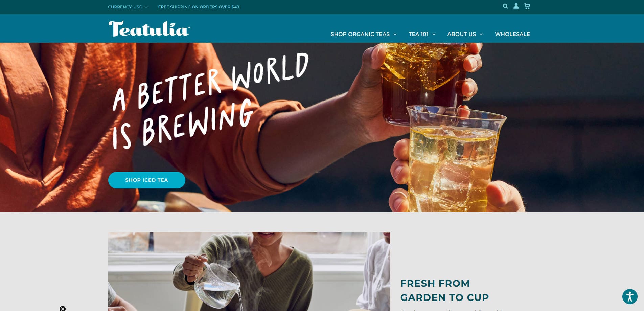This screenshot has height=311, width=644.
Task: Click chevron next to Shop Organic Teas
Action: 395,34
